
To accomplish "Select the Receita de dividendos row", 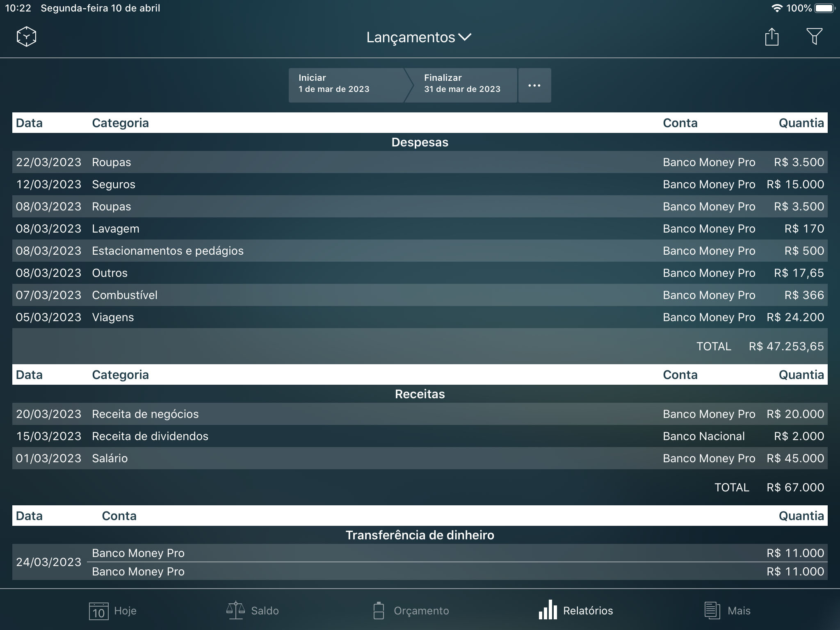I will [420, 436].
